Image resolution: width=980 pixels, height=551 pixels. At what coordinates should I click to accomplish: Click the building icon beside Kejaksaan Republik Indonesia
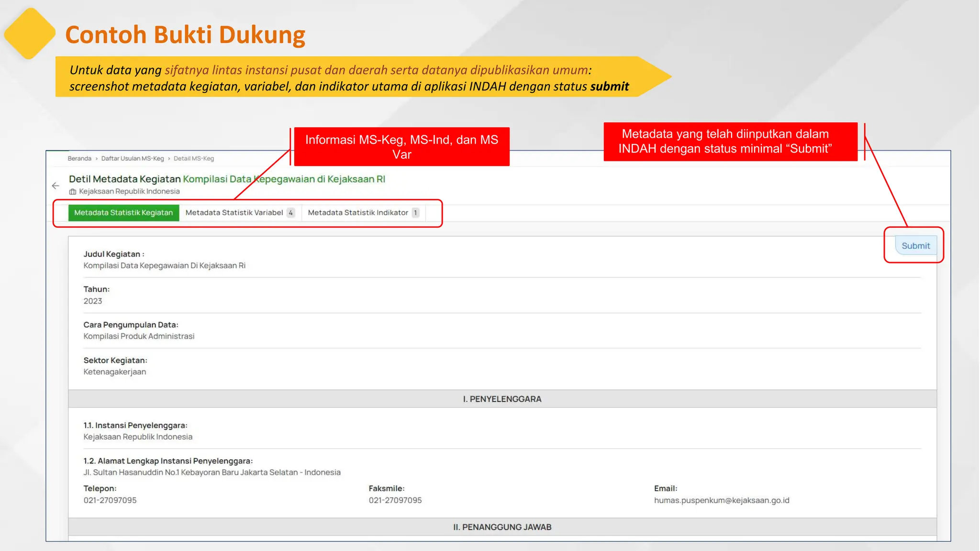pyautogui.click(x=73, y=192)
